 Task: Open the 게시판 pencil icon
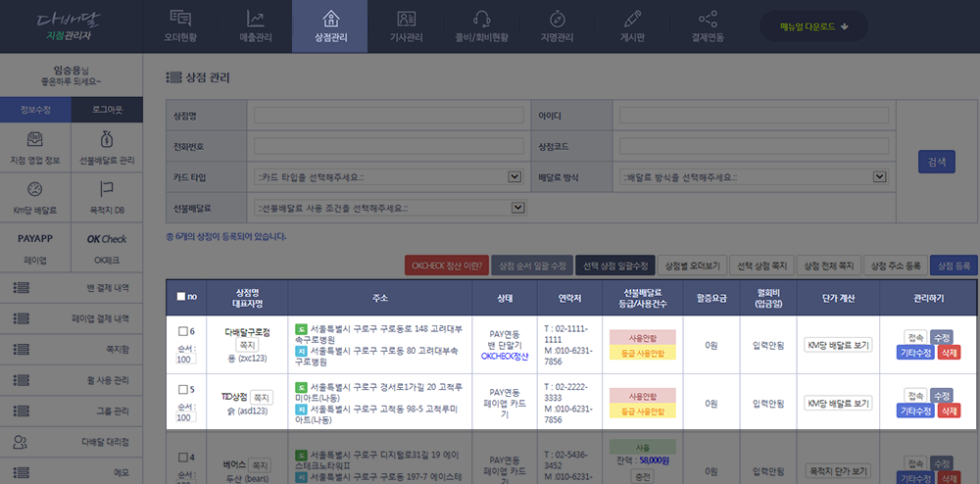point(632,18)
